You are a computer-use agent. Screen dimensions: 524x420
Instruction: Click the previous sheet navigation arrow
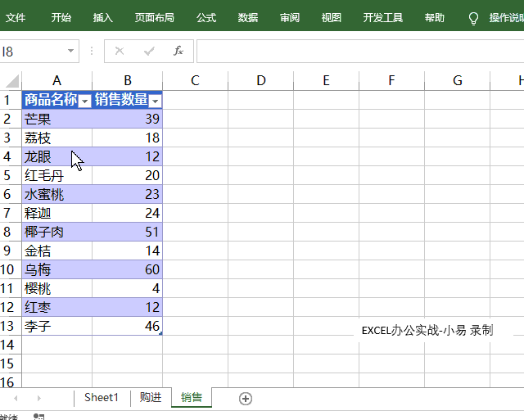point(16,398)
